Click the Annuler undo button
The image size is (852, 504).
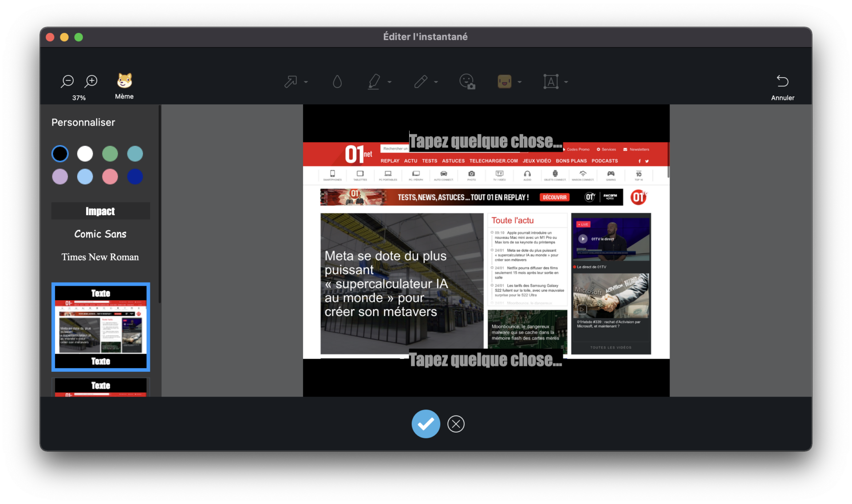coord(782,87)
